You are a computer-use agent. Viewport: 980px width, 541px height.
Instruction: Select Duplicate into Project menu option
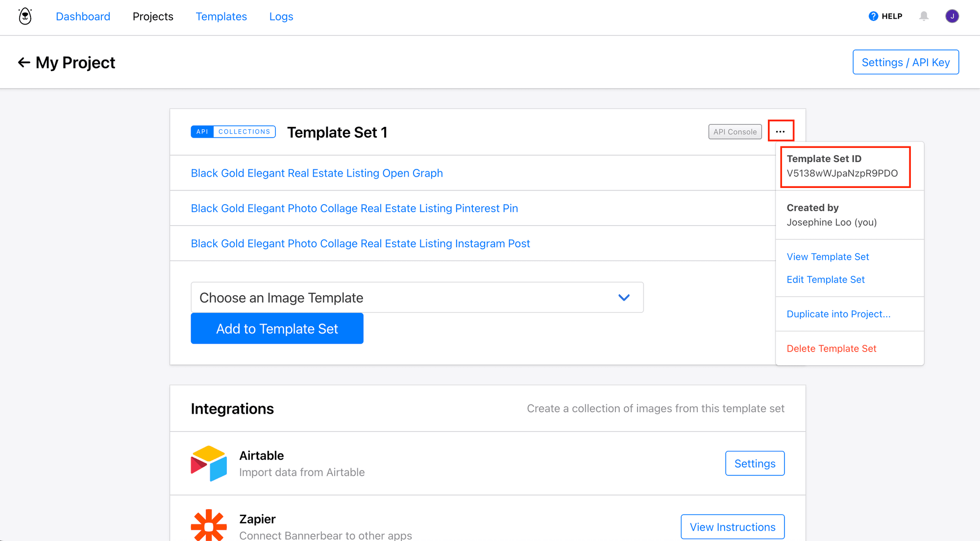tap(838, 314)
